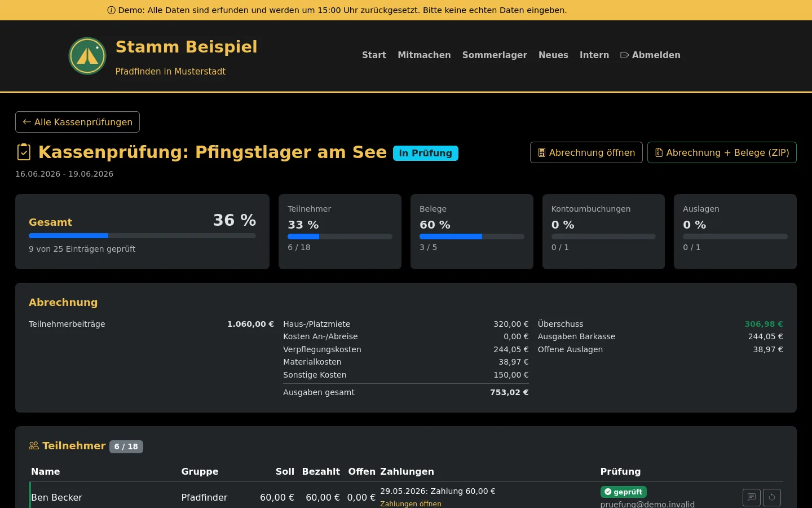812x508 pixels.
Task: Click the Stamm Beispiel tent logo
Action: pos(87,56)
